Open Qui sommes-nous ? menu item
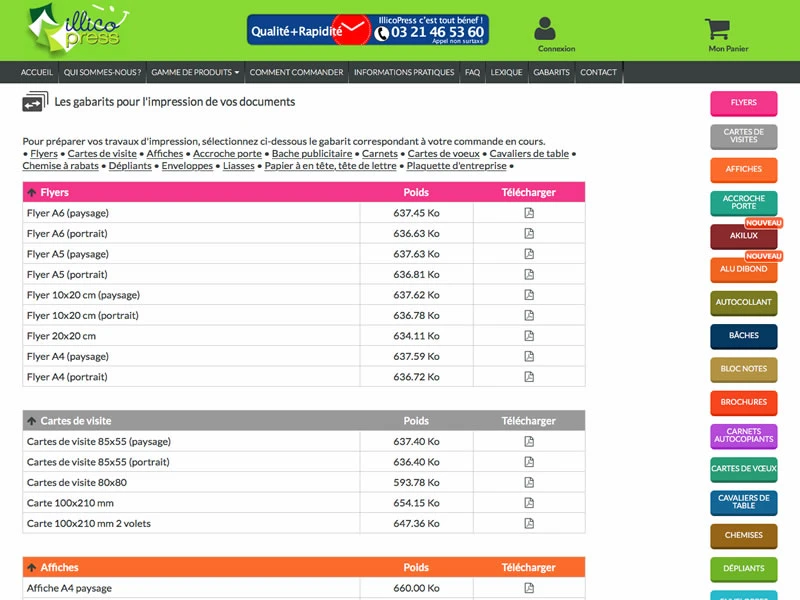Image resolution: width=800 pixels, height=600 pixels. 102,72
